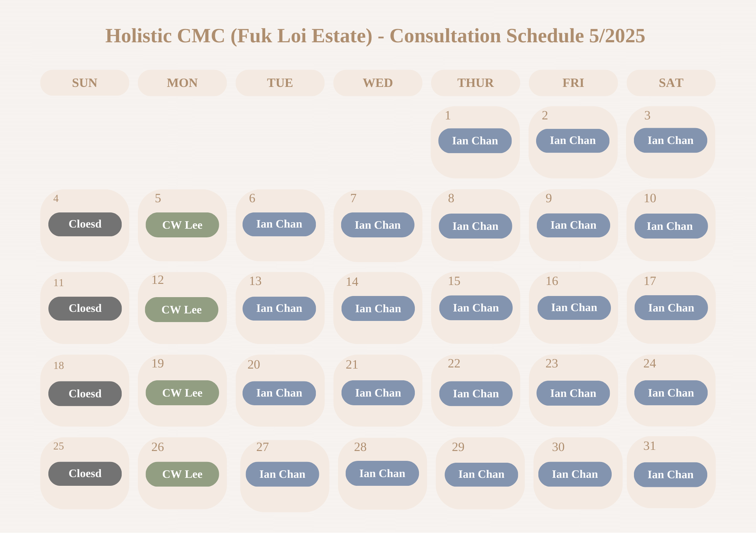Select the WED column header
Viewport: 756px width, 533px height.
pos(378,83)
